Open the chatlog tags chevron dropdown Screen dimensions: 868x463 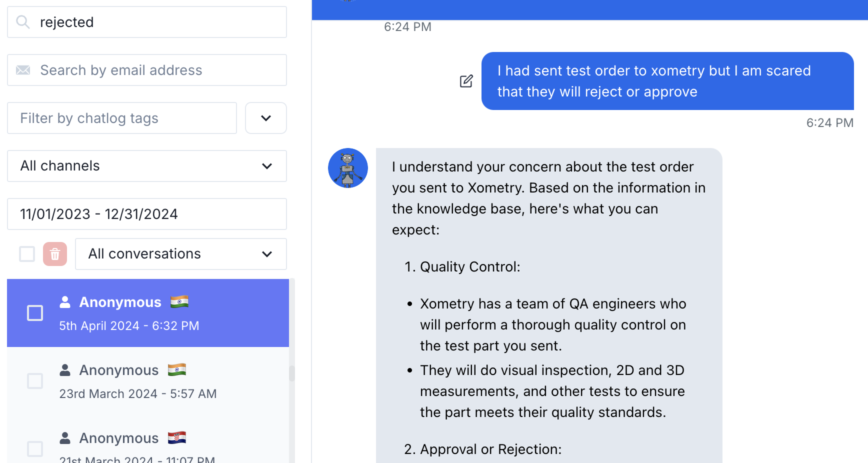point(266,118)
